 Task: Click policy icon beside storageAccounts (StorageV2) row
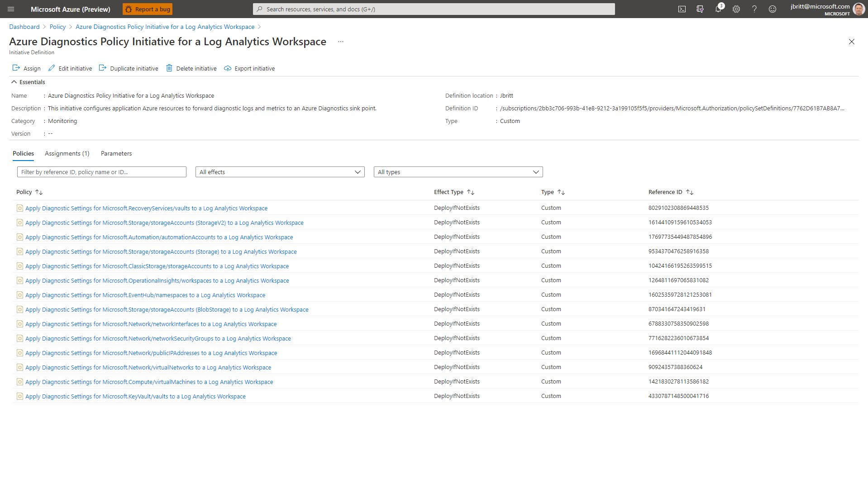click(20, 223)
